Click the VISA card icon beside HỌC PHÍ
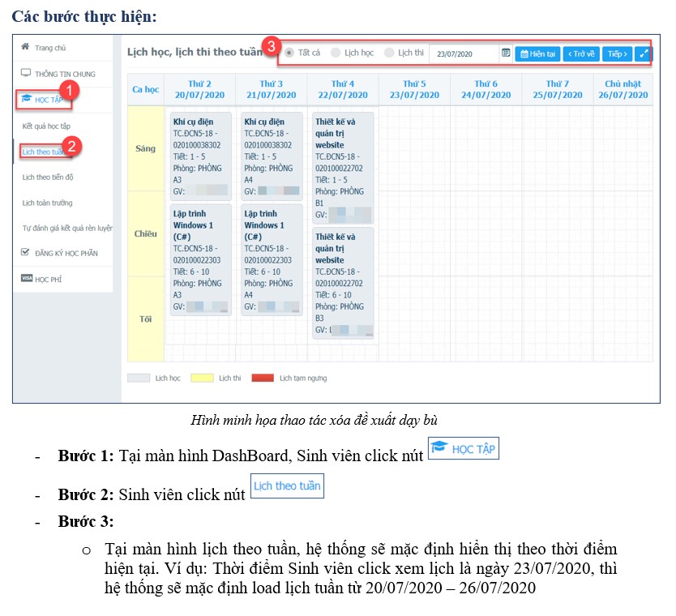The height and width of the screenshot is (616, 676). click(27, 279)
